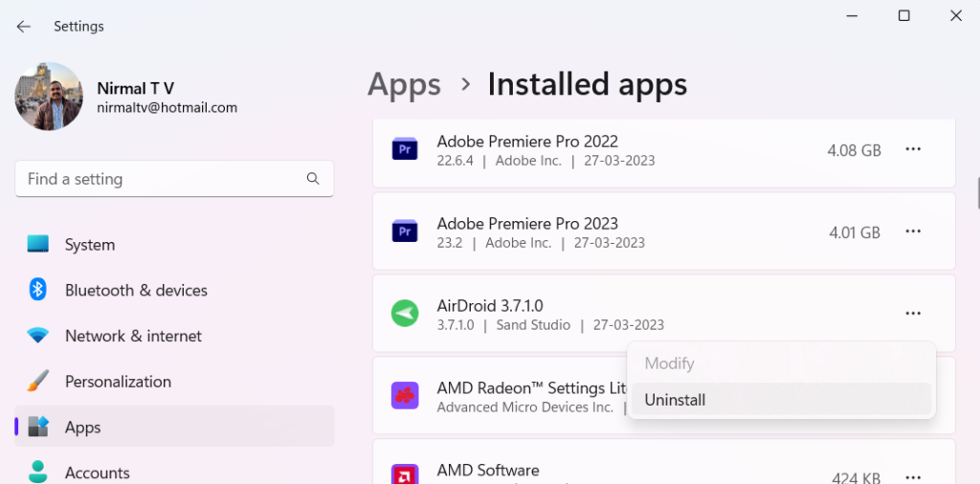Go to Bluetooth & devices page

[x=136, y=291]
